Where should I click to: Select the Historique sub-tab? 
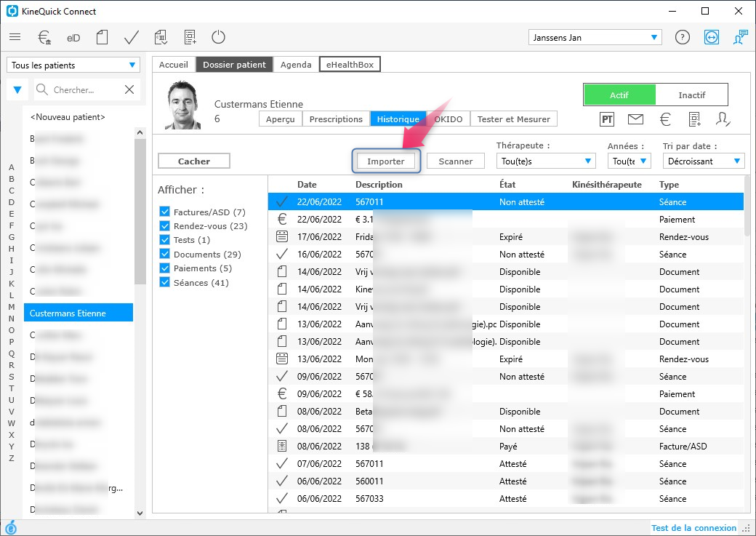coord(398,119)
